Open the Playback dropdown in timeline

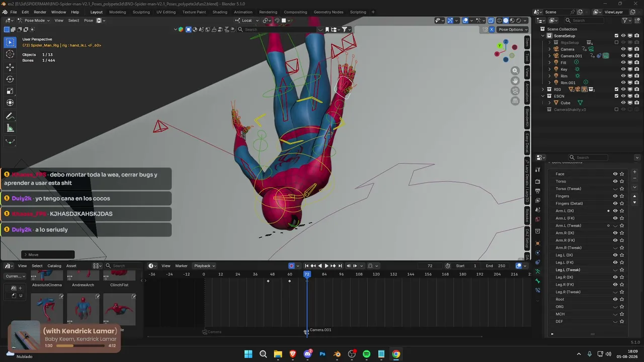coord(204,266)
